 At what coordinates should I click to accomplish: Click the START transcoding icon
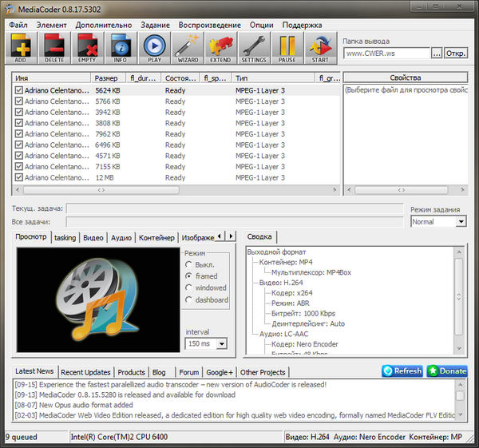click(x=319, y=49)
